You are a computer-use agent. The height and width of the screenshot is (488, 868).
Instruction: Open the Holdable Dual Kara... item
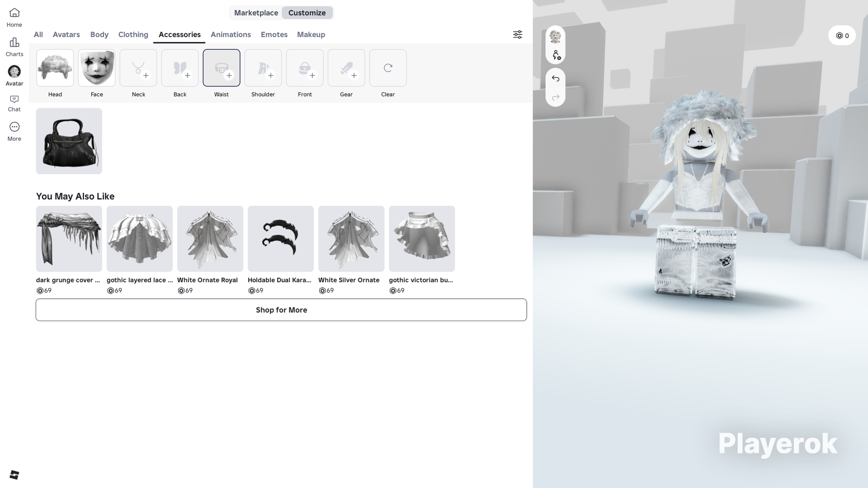pos(281,239)
